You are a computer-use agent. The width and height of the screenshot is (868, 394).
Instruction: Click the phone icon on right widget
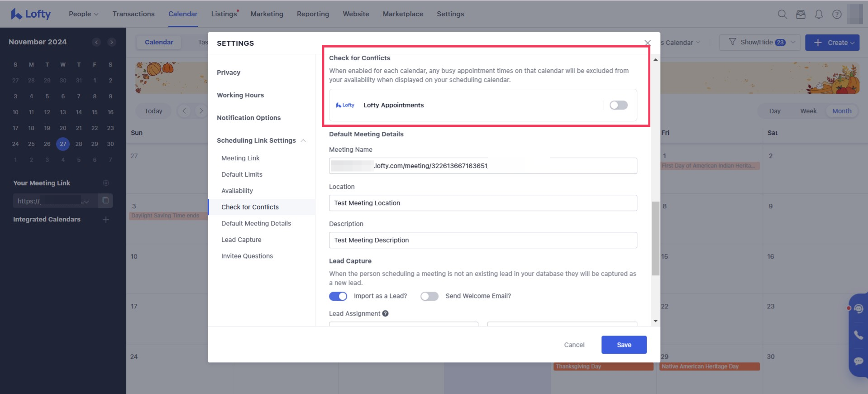[x=858, y=335]
